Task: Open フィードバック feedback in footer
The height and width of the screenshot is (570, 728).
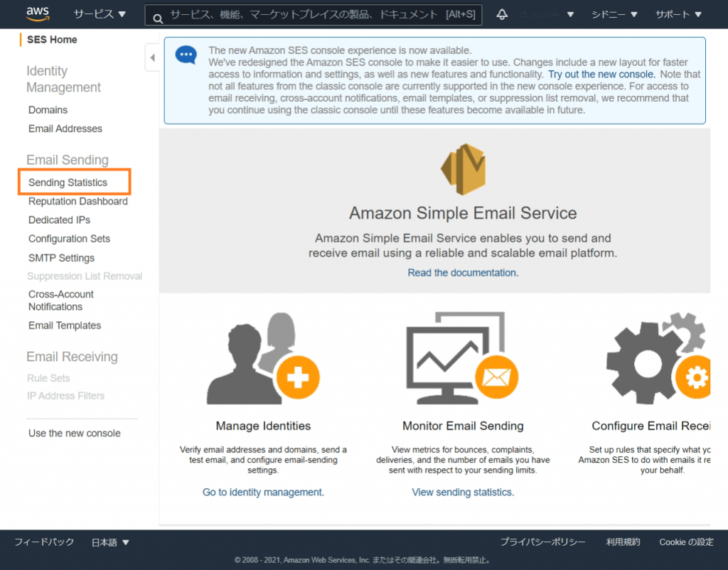Action: coord(44,542)
